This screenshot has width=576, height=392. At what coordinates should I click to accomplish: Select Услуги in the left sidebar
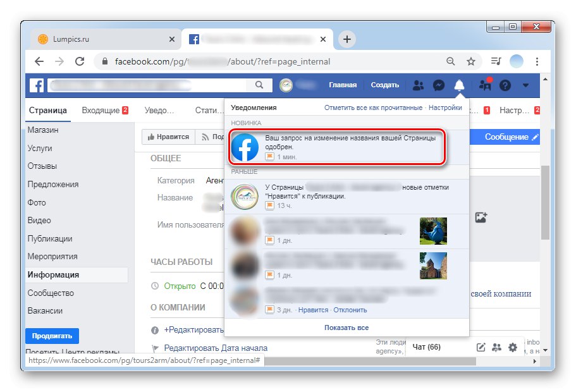tap(40, 148)
